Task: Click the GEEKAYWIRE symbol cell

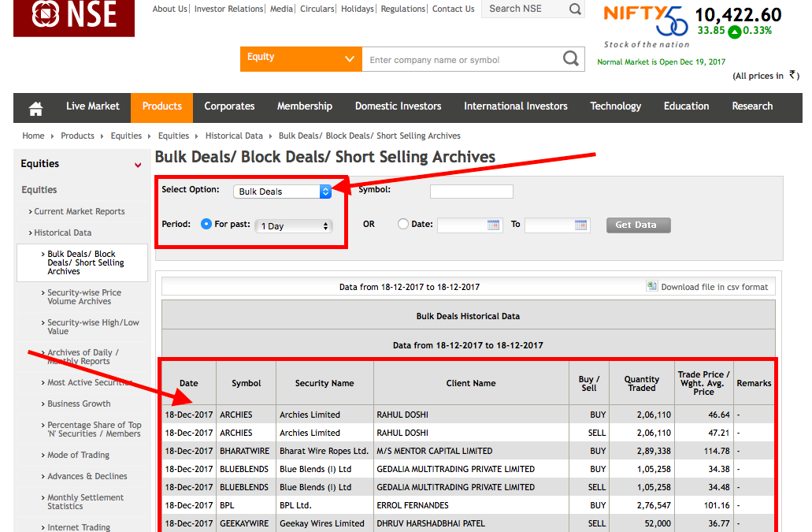Action: [x=244, y=523]
